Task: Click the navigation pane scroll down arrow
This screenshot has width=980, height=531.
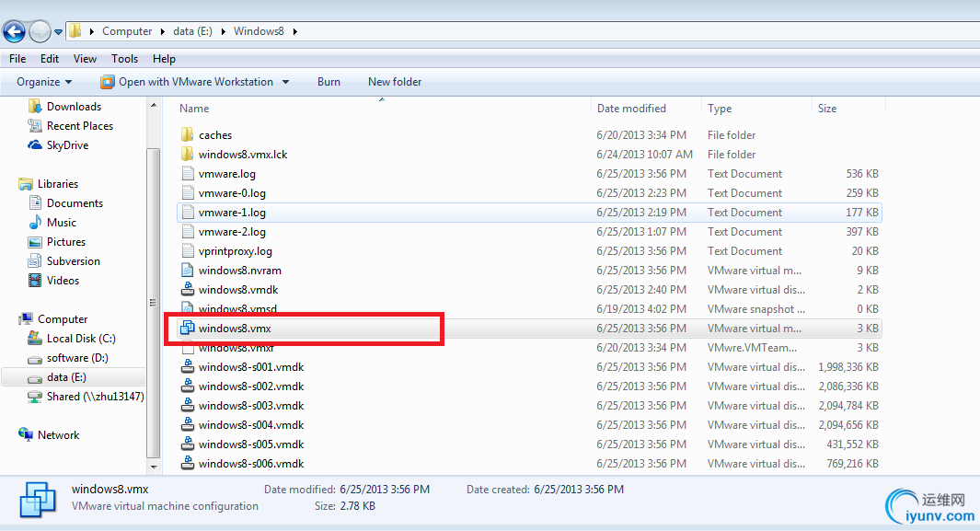Action: coord(154,467)
